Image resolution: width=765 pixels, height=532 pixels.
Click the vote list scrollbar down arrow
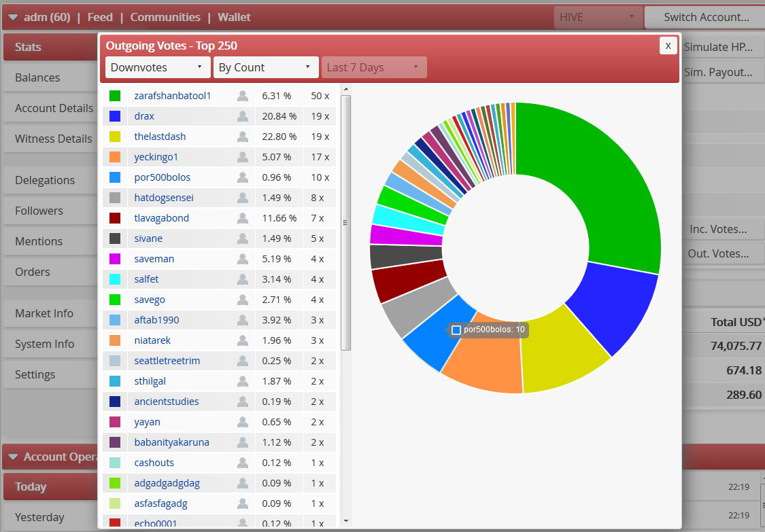(346, 520)
